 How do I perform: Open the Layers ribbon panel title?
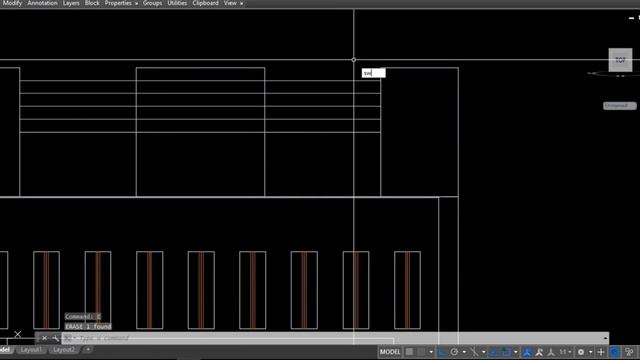click(71, 3)
